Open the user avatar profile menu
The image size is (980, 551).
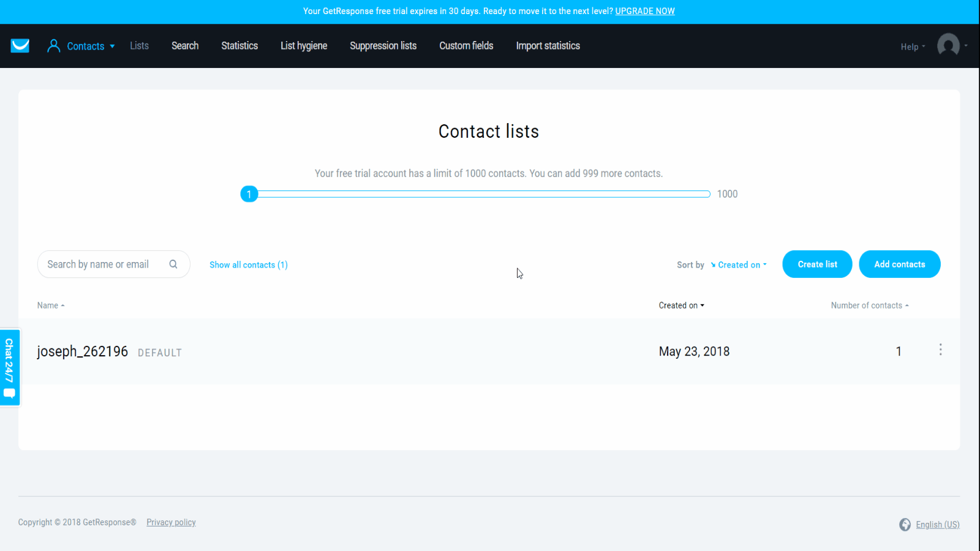point(948,45)
